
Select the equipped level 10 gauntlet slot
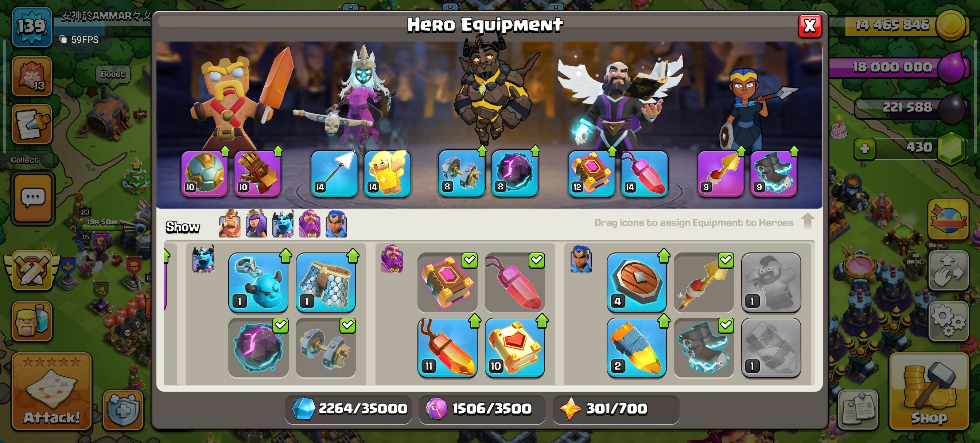click(x=257, y=174)
